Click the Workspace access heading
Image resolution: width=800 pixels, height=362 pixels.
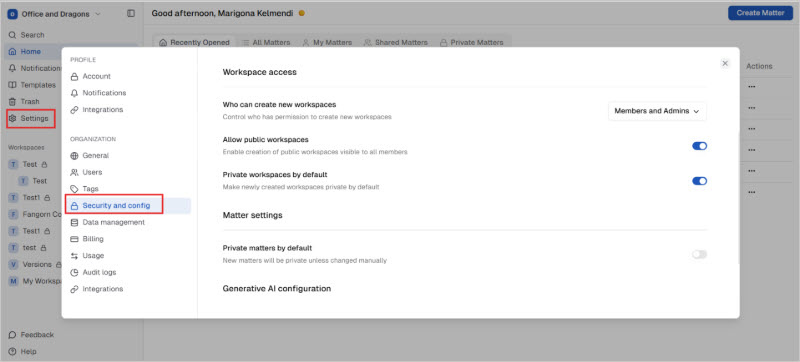[x=260, y=72]
